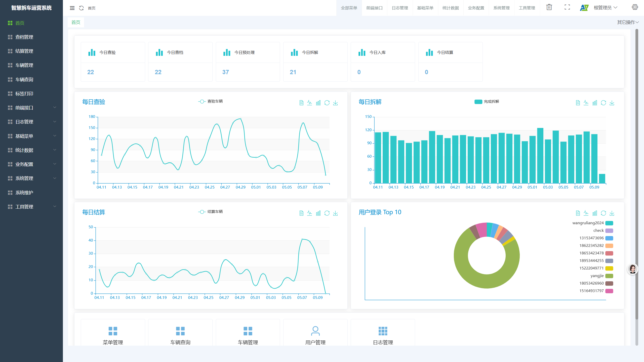Collapse sidebar with hamburger icon

pos(72,8)
